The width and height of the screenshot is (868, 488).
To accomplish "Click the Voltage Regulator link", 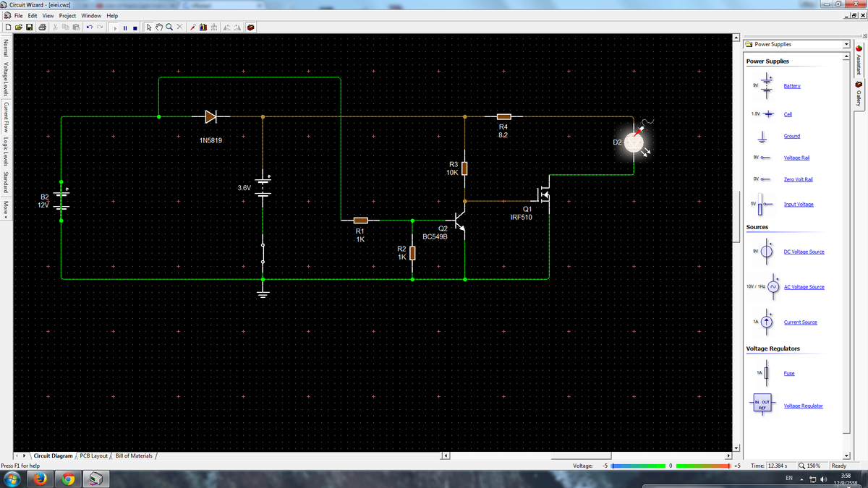I will pos(803,406).
